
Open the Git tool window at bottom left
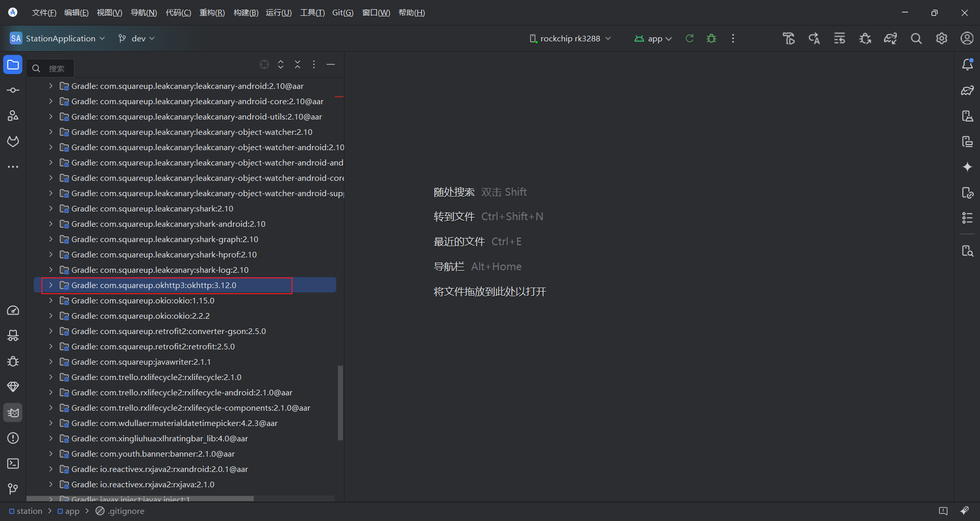tap(13, 489)
